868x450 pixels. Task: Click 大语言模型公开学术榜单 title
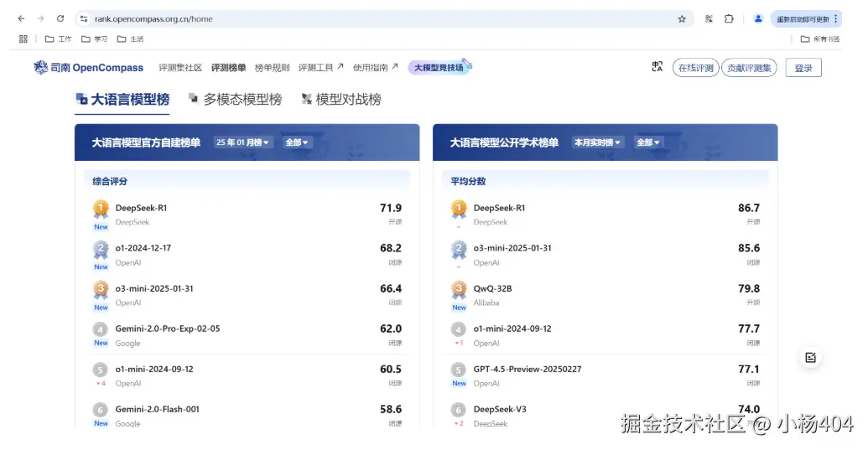click(x=504, y=142)
